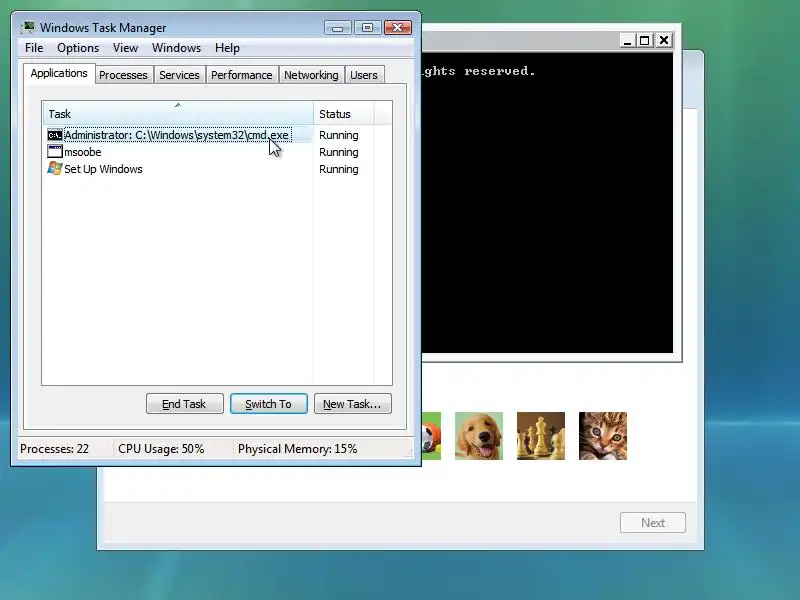Click the CPU Usage: 50% status entry
800x600 pixels.
point(161,449)
